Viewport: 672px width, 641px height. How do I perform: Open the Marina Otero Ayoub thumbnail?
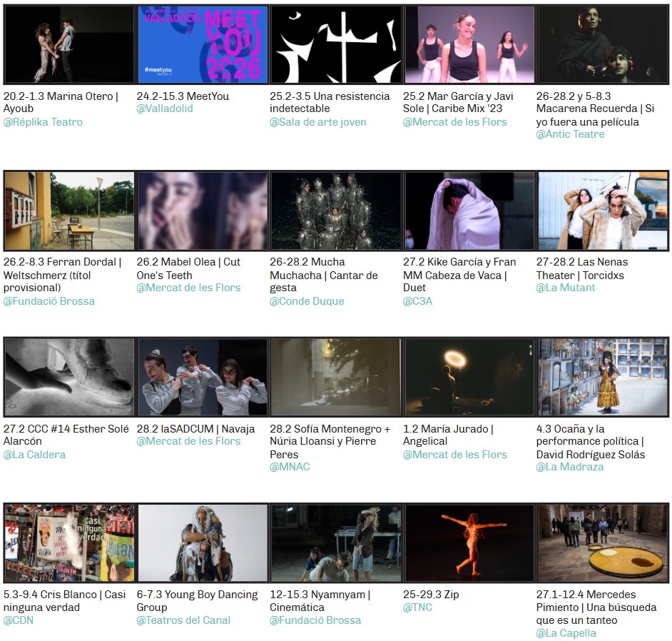click(x=68, y=44)
